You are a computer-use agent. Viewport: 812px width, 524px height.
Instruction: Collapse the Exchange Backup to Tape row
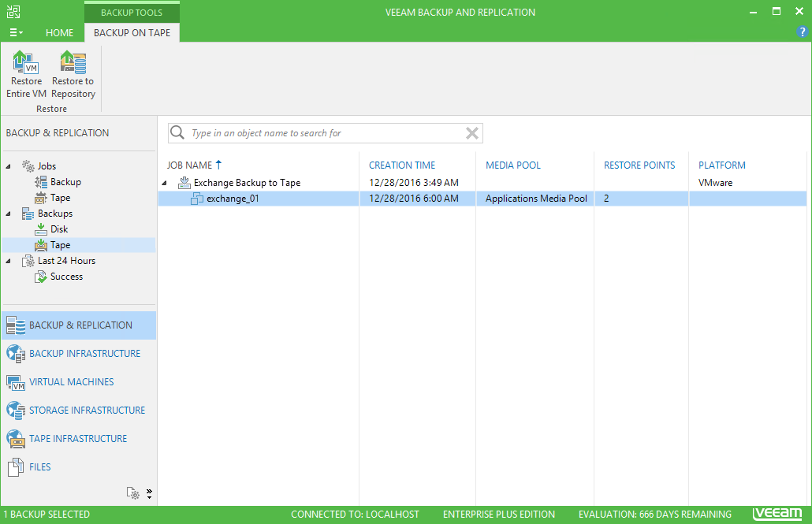(165, 183)
